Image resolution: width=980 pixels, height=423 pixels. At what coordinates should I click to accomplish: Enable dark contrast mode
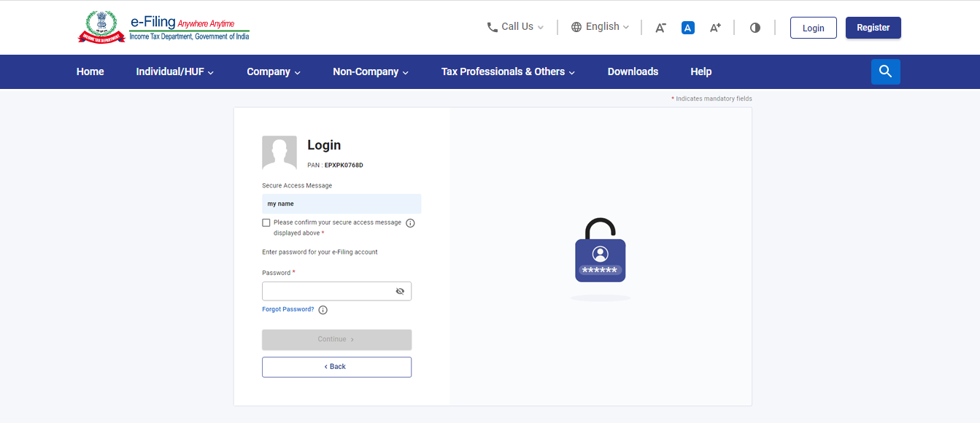click(755, 27)
